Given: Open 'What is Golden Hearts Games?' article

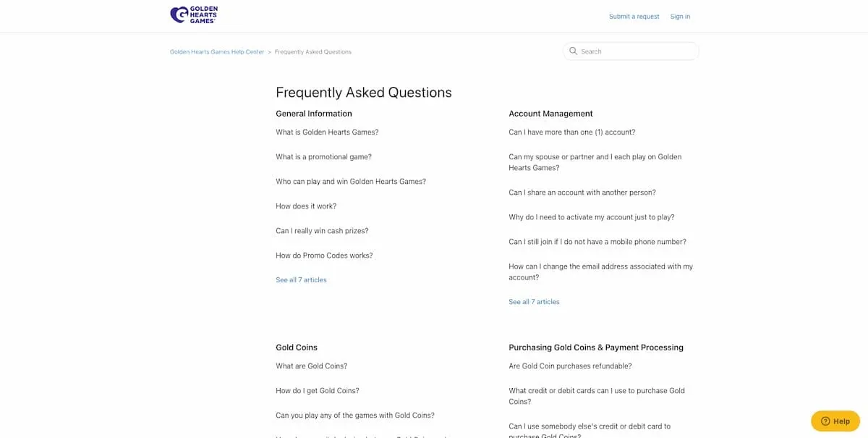Looking at the screenshot, I should (x=326, y=132).
